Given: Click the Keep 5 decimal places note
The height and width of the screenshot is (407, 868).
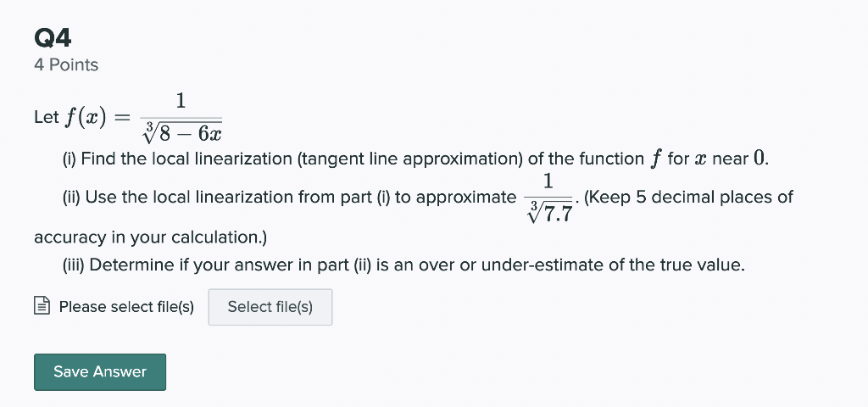Looking at the screenshot, I should (688, 198).
